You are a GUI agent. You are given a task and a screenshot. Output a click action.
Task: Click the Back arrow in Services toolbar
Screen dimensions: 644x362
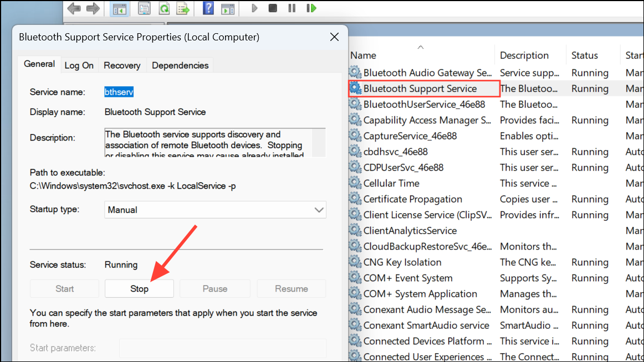(x=74, y=8)
